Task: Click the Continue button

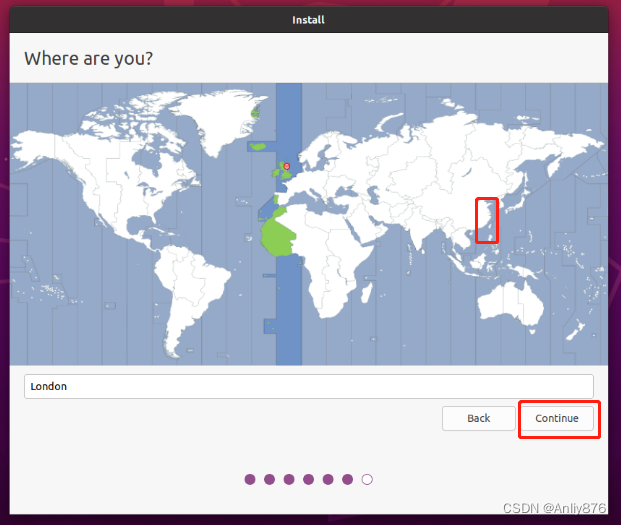Action: click(557, 418)
